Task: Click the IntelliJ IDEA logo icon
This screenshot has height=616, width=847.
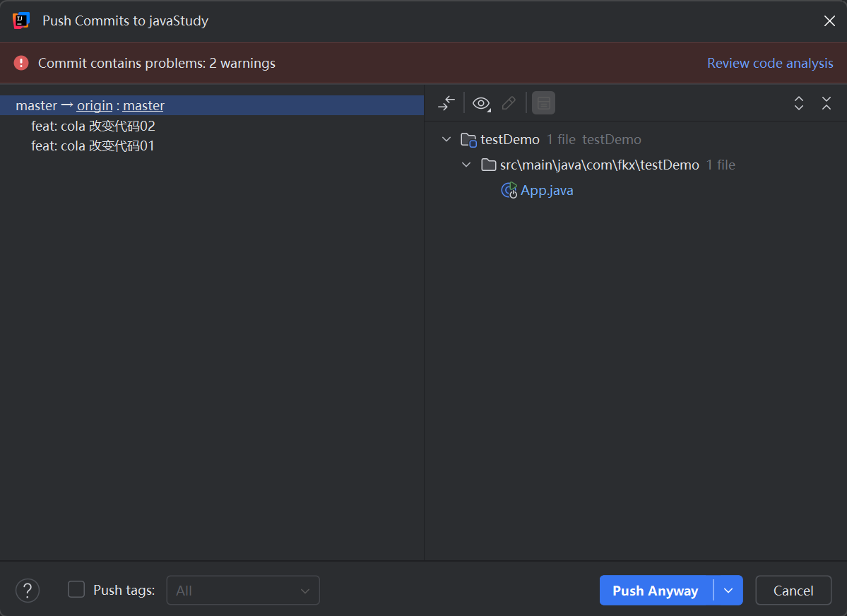Action: tap(21, 20)
